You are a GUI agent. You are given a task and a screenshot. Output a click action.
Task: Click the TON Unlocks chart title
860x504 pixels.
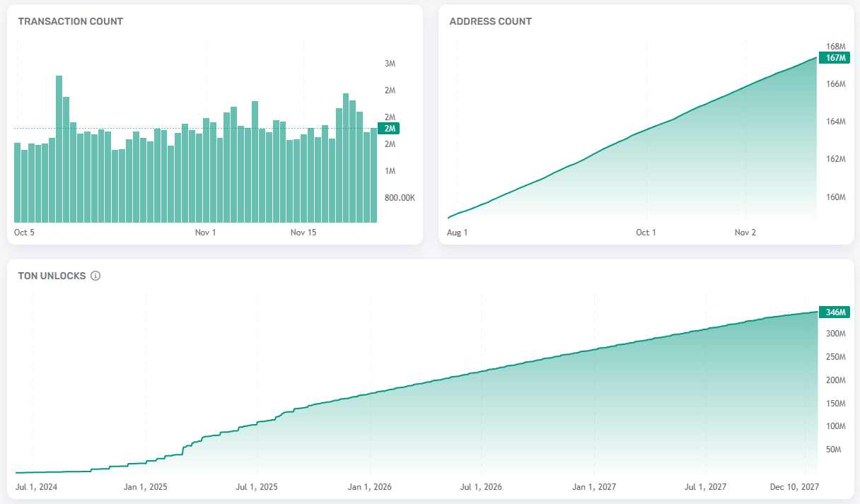point(52,276)
